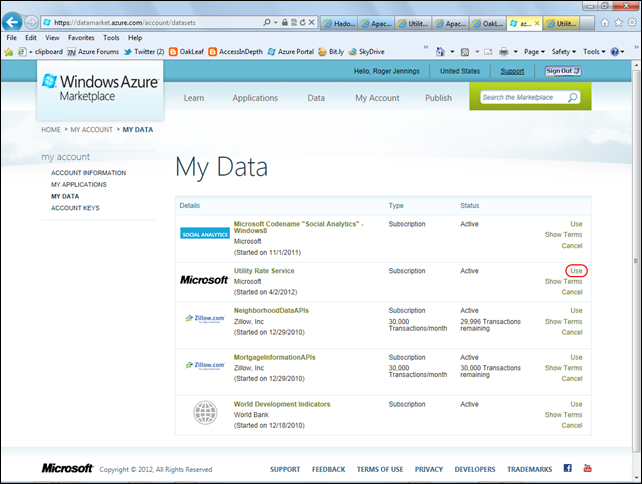
Task: Click the Sign Out button
Action: tap(562, 71)
